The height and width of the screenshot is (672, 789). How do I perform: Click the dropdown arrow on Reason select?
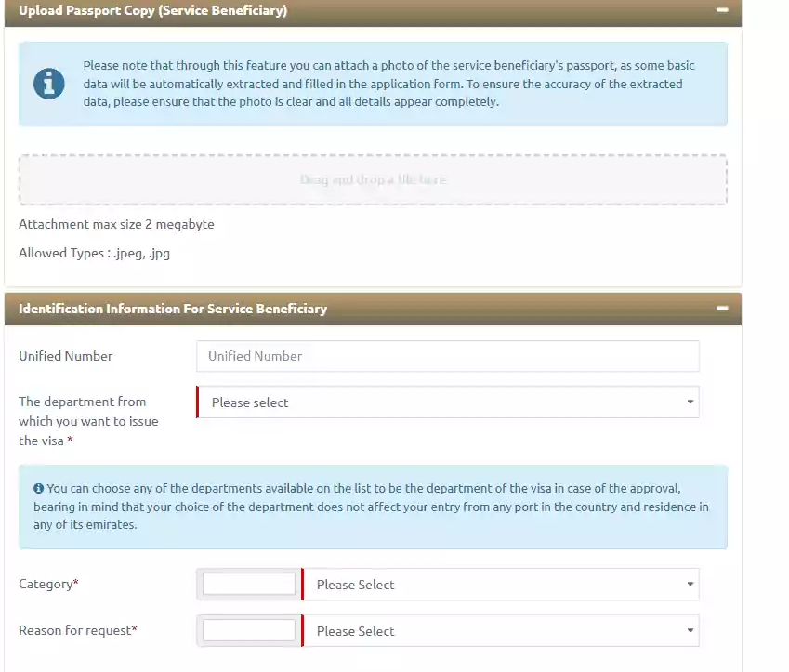click(x=690, y=630)
